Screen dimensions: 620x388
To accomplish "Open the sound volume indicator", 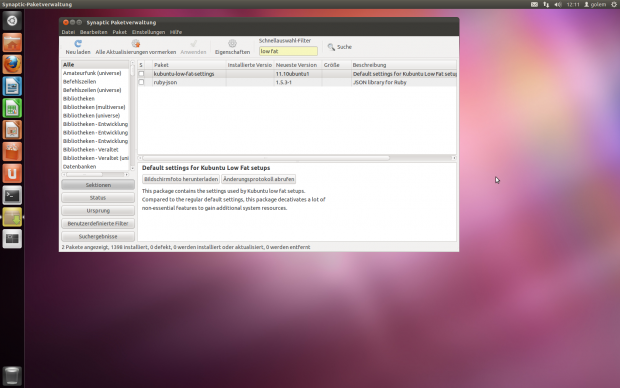I will point(558,4).
